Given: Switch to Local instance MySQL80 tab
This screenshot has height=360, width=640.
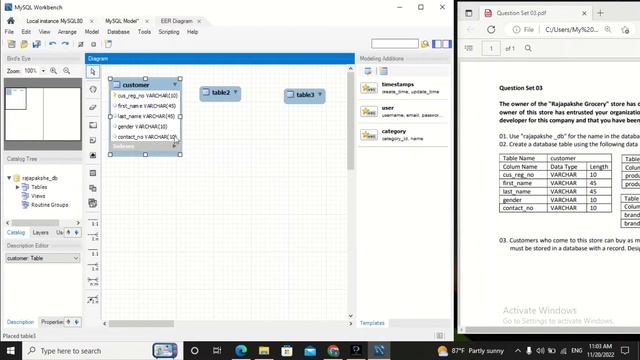Looking at the screenshot, I should (54, 21).
